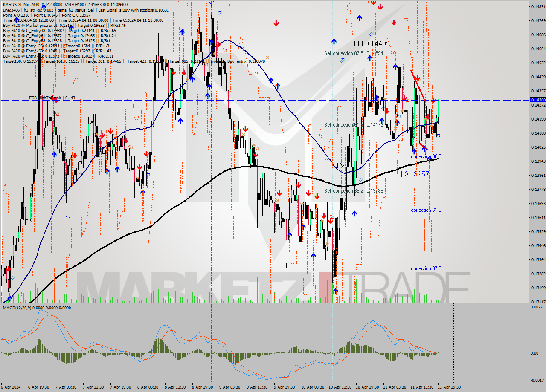Viewport: 546px width, 392px height.
Task: Click the '8 Apr 19:30' time label
Action: pyautogui.click(x=203, y=387)
